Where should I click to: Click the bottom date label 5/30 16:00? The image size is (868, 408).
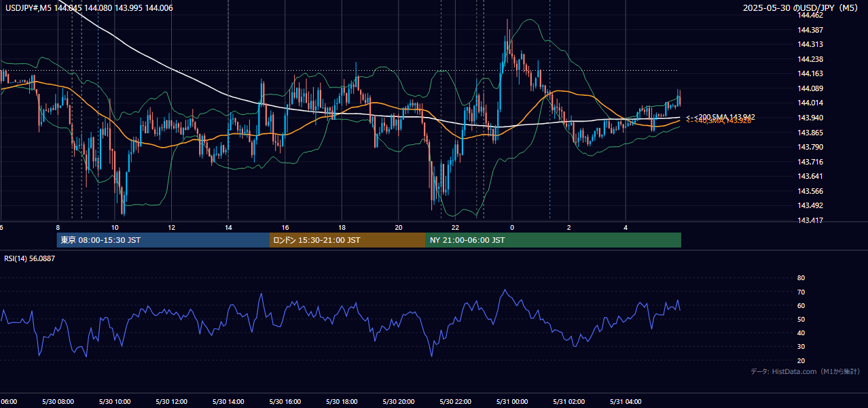(x=285, y=402)
